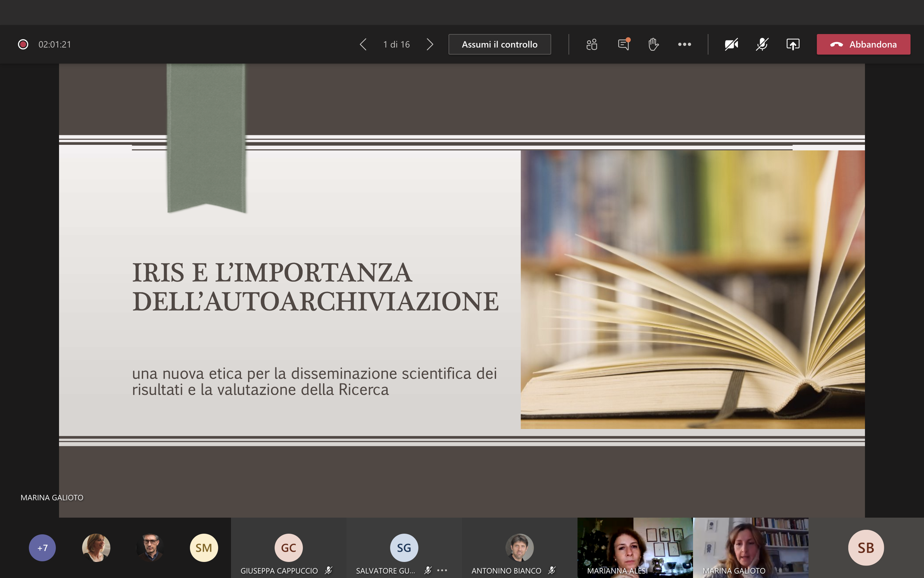This screenshot has width=924, height=578.
Task: Click the meeting timer 02:01:21
Action: (x=55, y=44)
